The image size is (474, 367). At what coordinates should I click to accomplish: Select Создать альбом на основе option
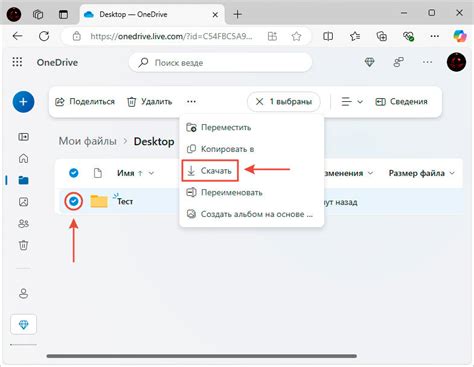252,214
